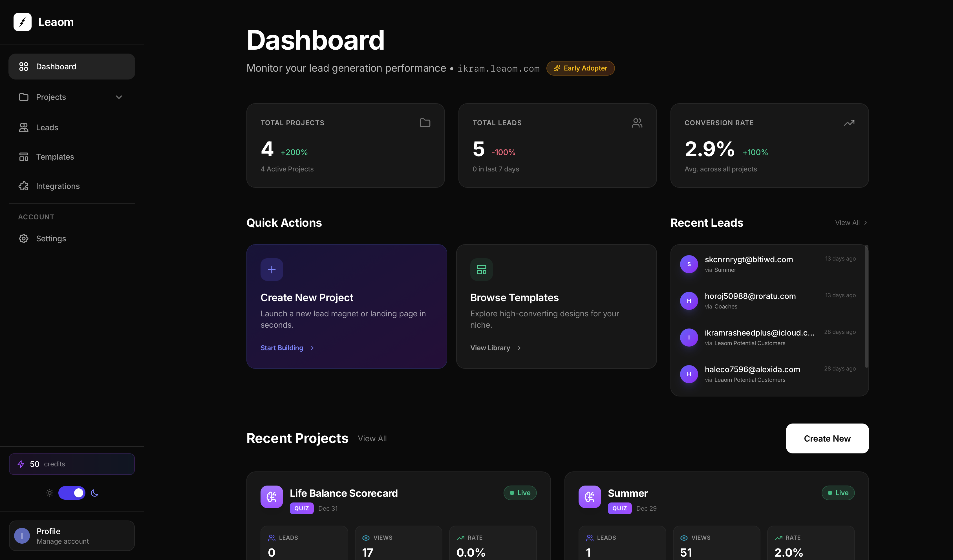
Task: Open the Dashboard section via its grid icon
Action: coord(24,66)
